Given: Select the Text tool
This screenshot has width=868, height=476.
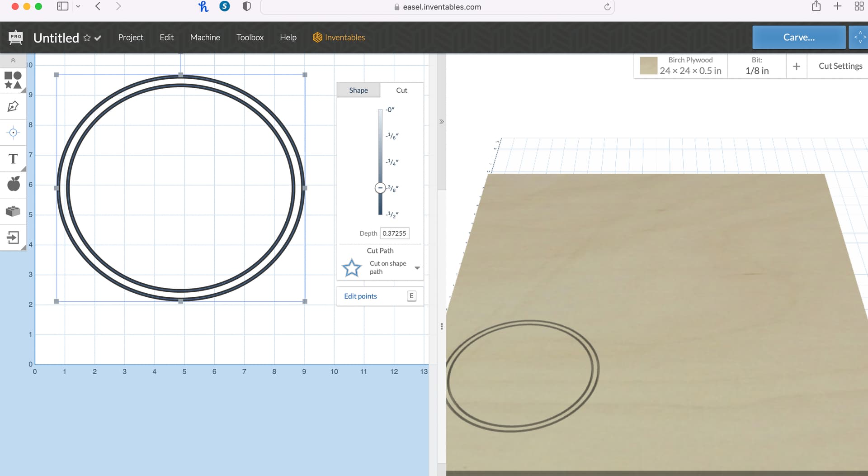Looking at the screenshot, I should [x=13, y=159].
